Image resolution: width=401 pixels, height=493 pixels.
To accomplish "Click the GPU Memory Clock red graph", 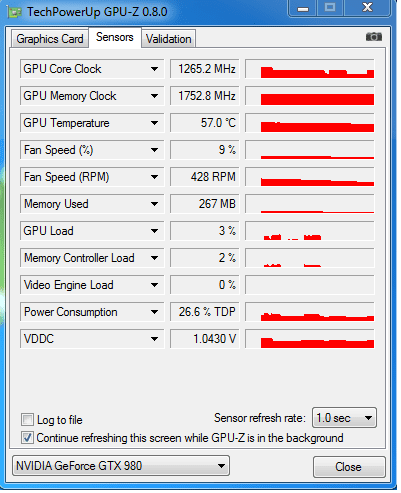I will (x=310, y=96).
